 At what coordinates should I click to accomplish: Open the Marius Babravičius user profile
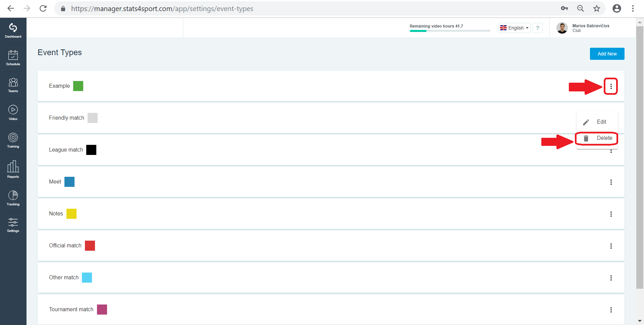(583, 28)
